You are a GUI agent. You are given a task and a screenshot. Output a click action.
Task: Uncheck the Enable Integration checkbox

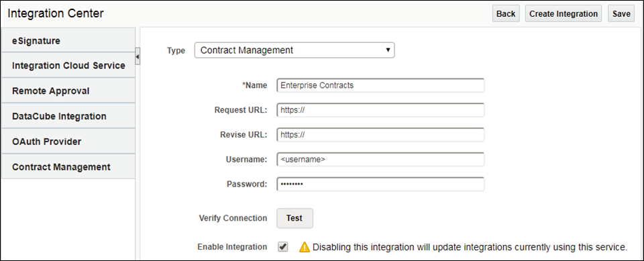coord(282,247)
